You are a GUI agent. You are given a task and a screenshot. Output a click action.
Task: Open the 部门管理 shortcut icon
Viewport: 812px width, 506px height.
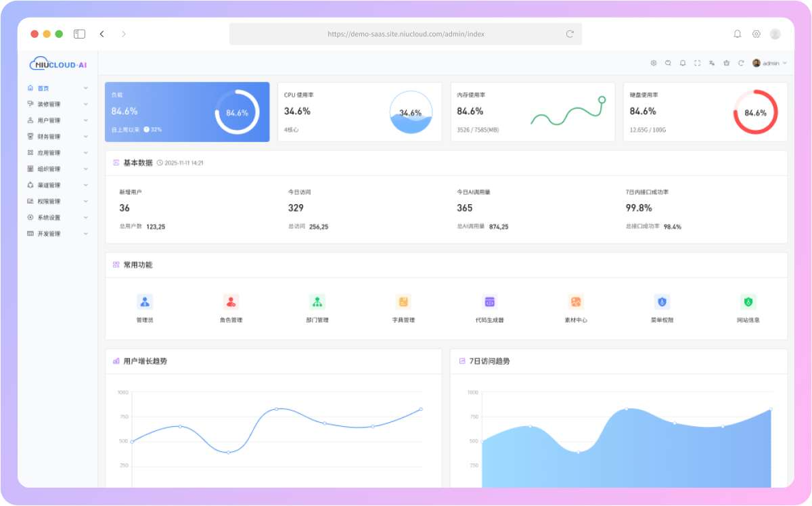click(317, 302)
